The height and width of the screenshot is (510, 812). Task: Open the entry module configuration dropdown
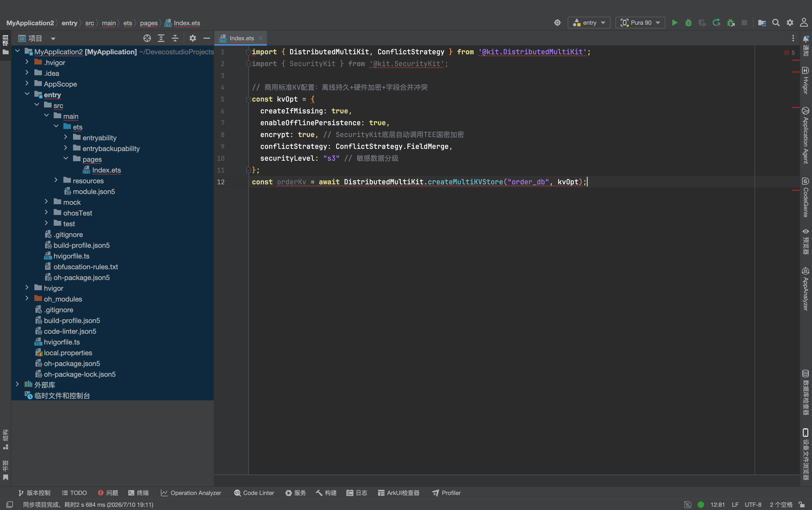(589, 23)
